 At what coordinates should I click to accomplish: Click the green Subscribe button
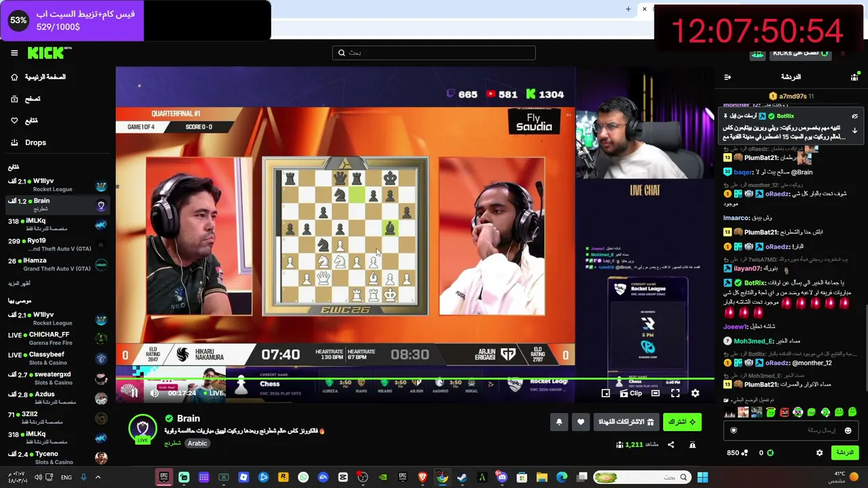pos(682,422)
